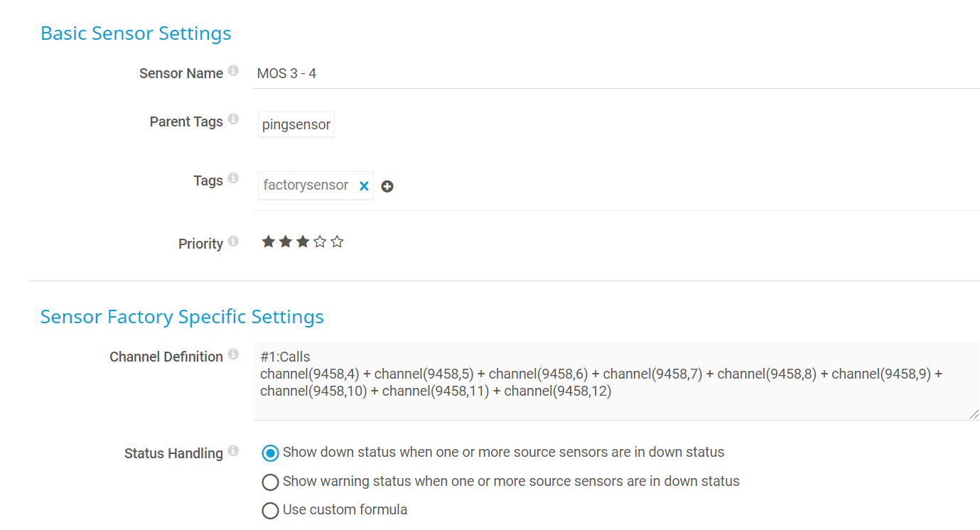The height and width of the screenshot is (530, 980).
Task: Remove the factorysensor tag with x
Action: tap(364, 186)
